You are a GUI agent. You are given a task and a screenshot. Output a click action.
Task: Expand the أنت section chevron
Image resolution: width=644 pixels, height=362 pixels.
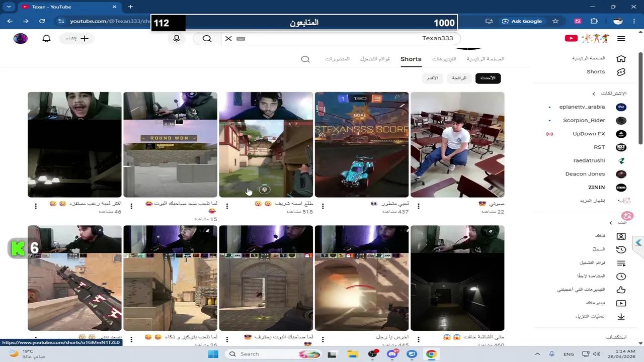tap(611, 223)
